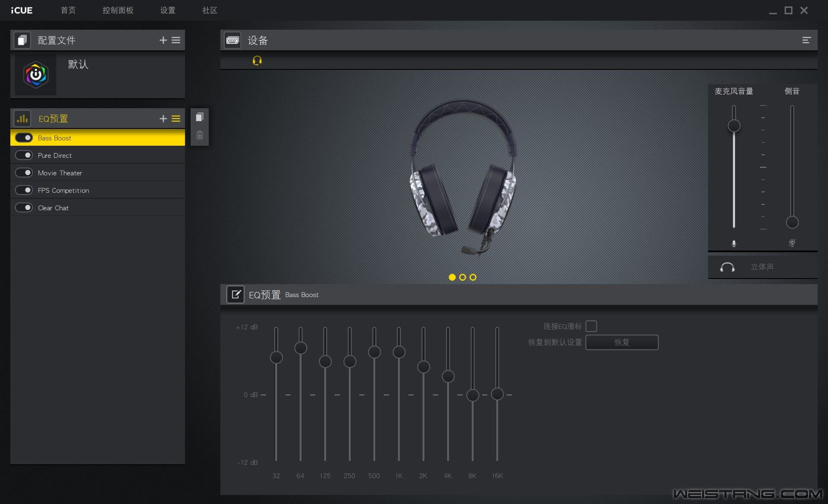Screen dimensions: 828x504
Task: Toggle the FPS Competition preset switch
Action: [x=24, y=190]
